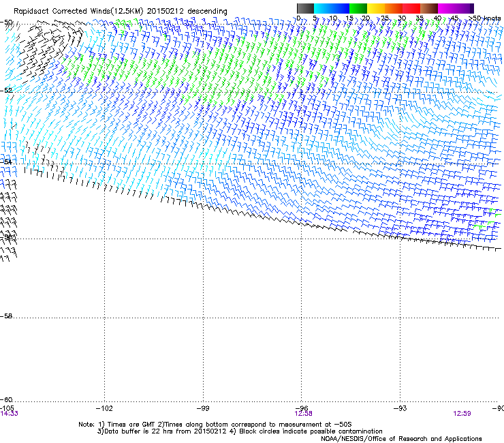Click the -99 longitude axis label
Viewport: 504px width, 443px height.
pos(203,408)
